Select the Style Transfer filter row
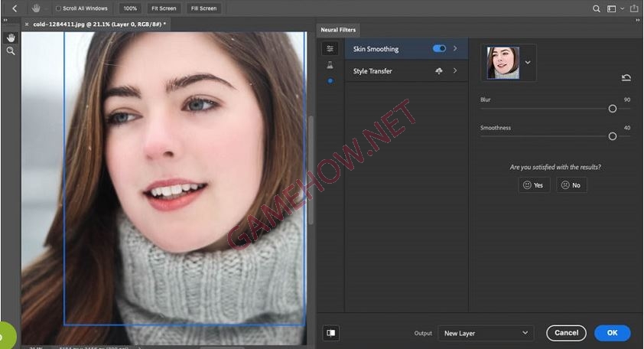644x349 pixels. (x=406, y=70)
